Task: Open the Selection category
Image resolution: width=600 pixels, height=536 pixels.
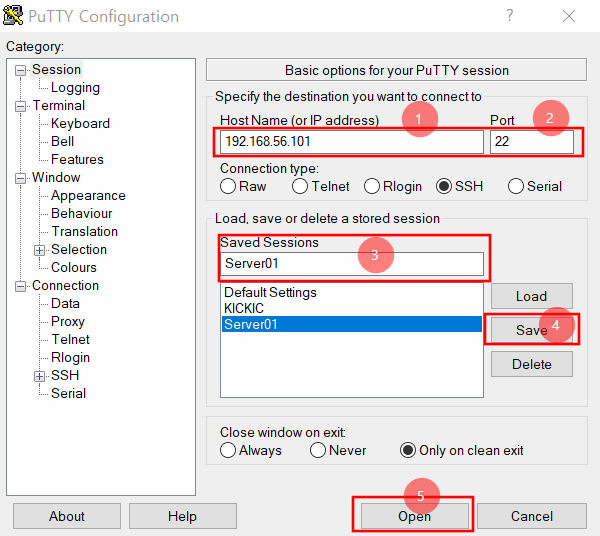Action: 79,249
